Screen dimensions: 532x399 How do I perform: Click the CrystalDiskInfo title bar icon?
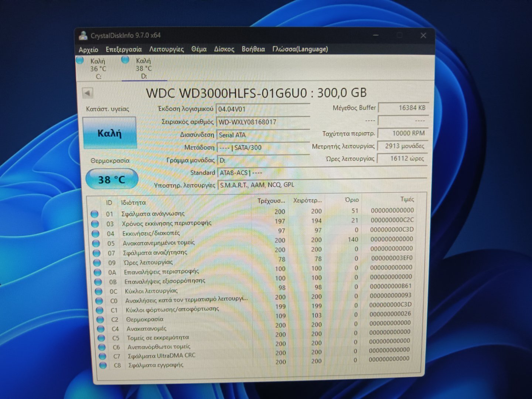pos(83,35)
